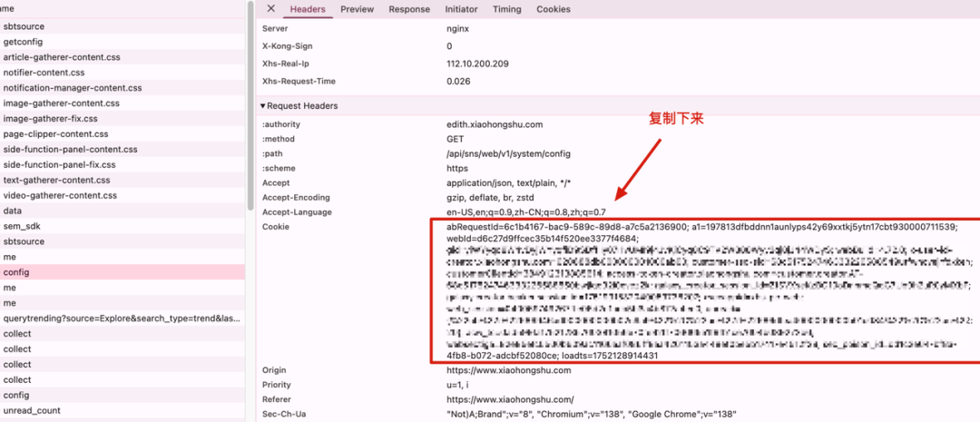Viewport: 980px width, 422px height.
Task: Open the Response tab
Action: pyautogui.click(x=409, y=9)
